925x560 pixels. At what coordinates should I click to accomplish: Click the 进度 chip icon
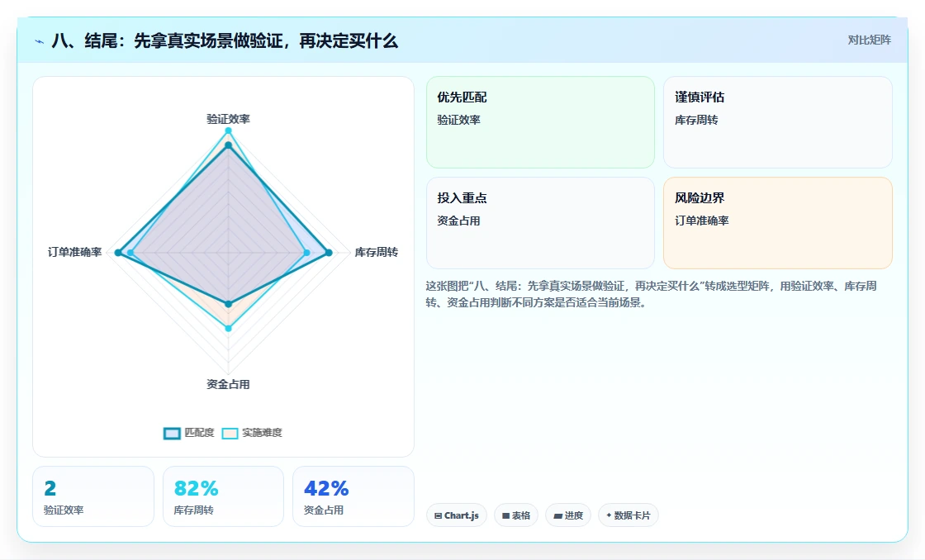click(557, 515)
